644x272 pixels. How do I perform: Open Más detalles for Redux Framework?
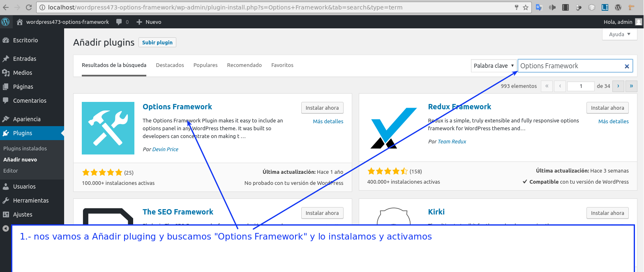(614, 121)
